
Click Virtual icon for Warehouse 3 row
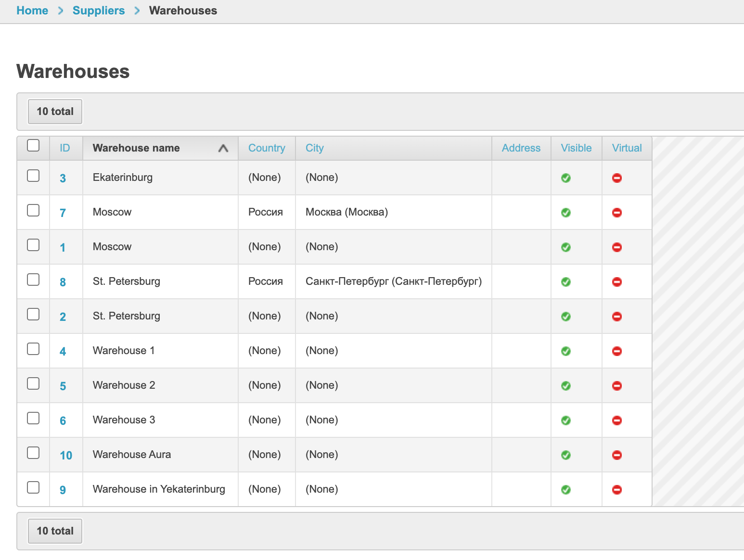[x=616, y=420]
